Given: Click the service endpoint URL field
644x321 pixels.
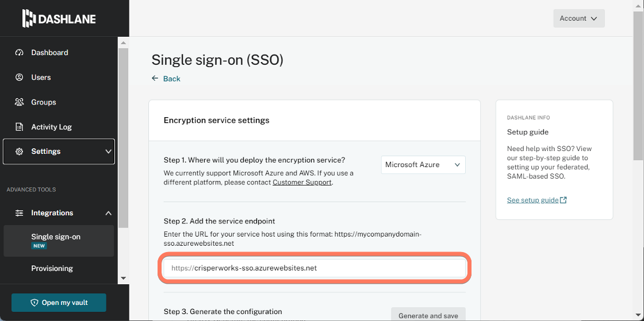Looking at the screenshot, I should point(315,268).
